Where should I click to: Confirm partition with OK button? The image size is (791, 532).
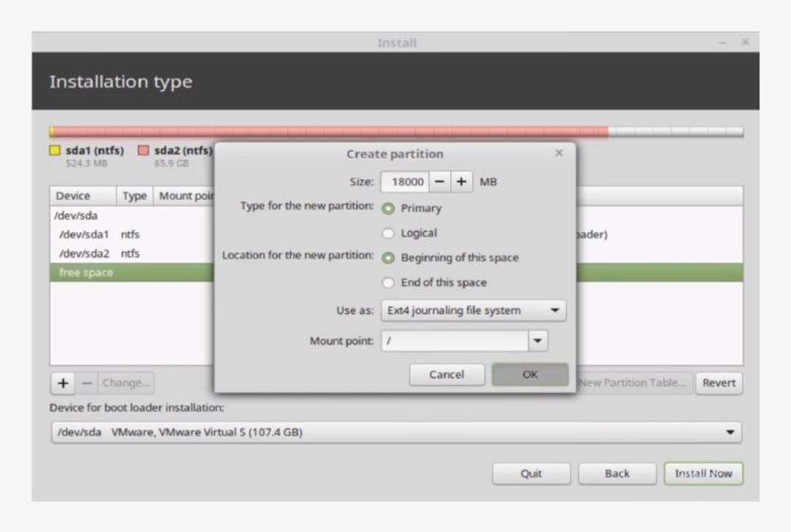[530, 375]
